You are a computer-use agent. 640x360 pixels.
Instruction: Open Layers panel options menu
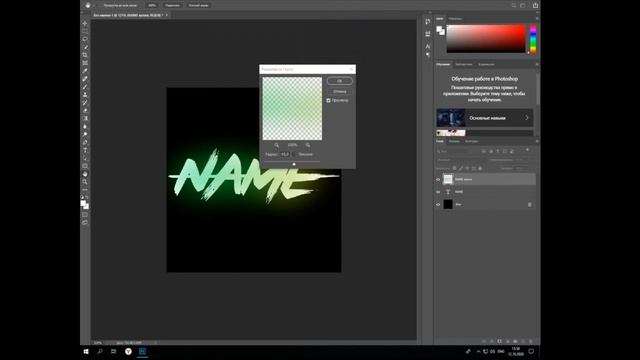537,141
